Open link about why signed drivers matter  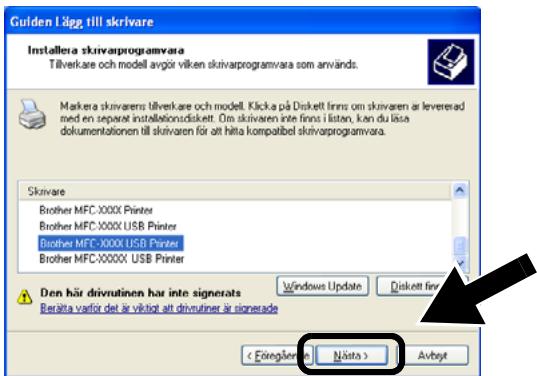(x=159, y=308)
